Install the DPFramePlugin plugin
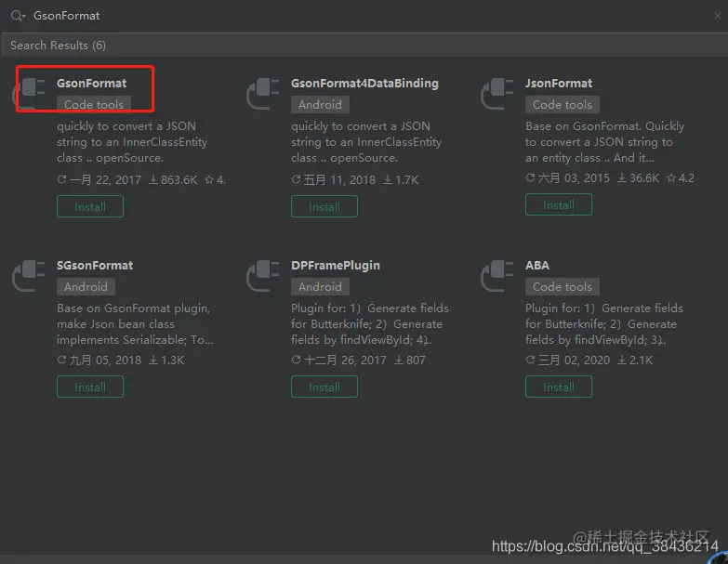The height and width of the screenshot is (564, 728). click(x=324, y=387)
